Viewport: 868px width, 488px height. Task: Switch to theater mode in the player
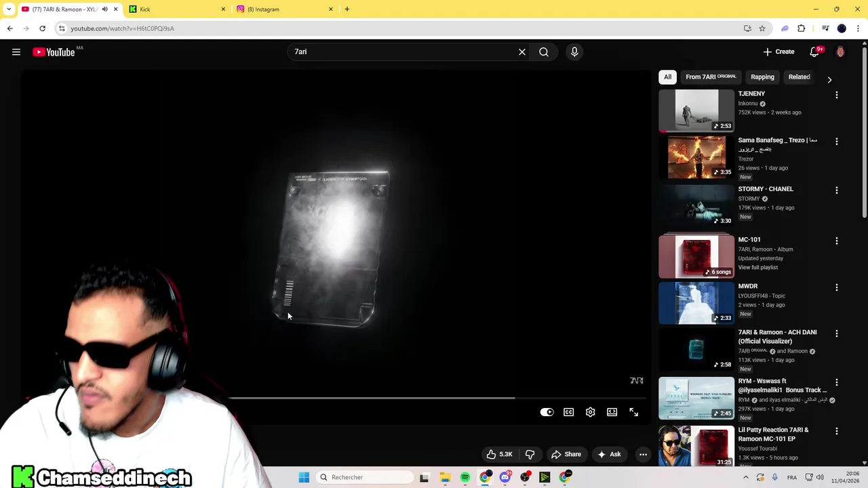612,412
